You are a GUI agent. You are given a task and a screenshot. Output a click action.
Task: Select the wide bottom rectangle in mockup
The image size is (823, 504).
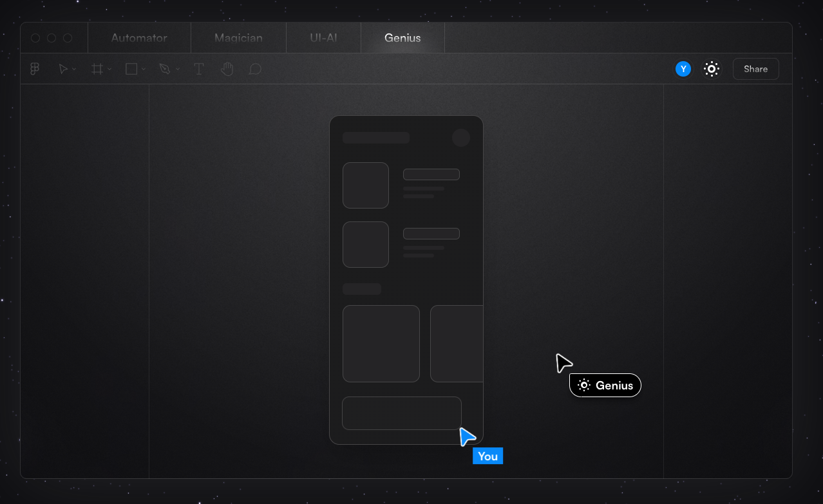click(402, 413)
